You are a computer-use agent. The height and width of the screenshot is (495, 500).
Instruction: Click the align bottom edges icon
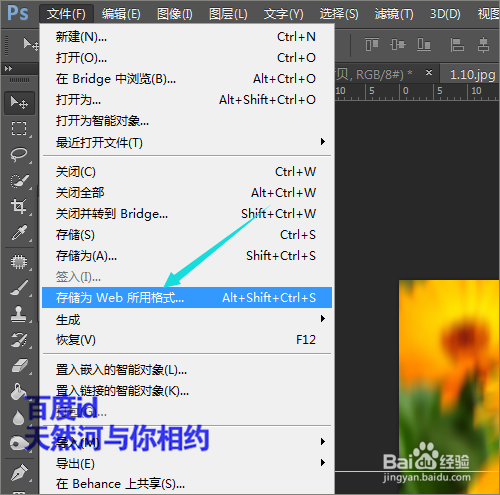tap(424, 44)
